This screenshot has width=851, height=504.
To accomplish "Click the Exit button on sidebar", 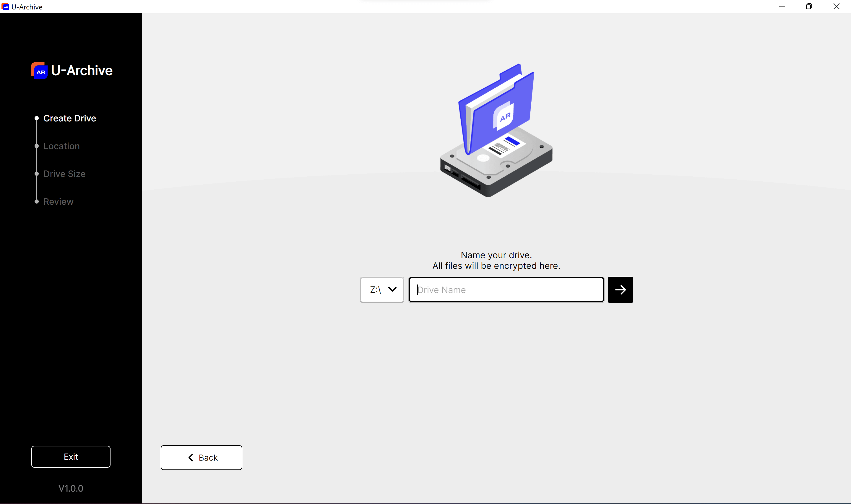I will coord(71,457).
